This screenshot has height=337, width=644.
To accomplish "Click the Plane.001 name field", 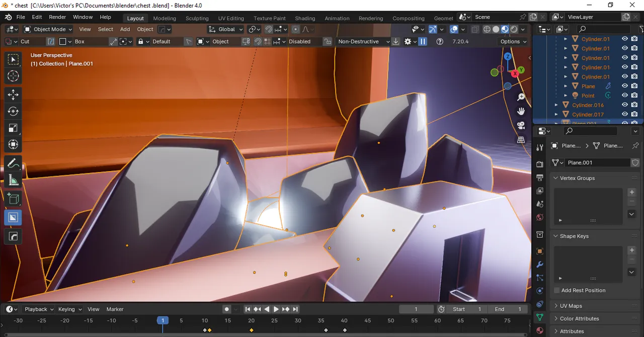I will click(597, 162).
